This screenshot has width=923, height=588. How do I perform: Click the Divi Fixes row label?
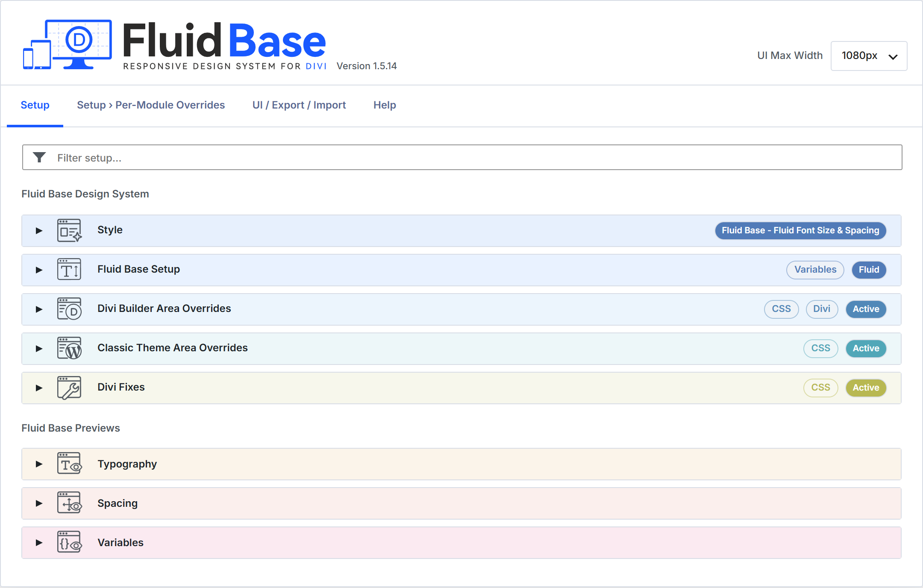click(121, 387)
